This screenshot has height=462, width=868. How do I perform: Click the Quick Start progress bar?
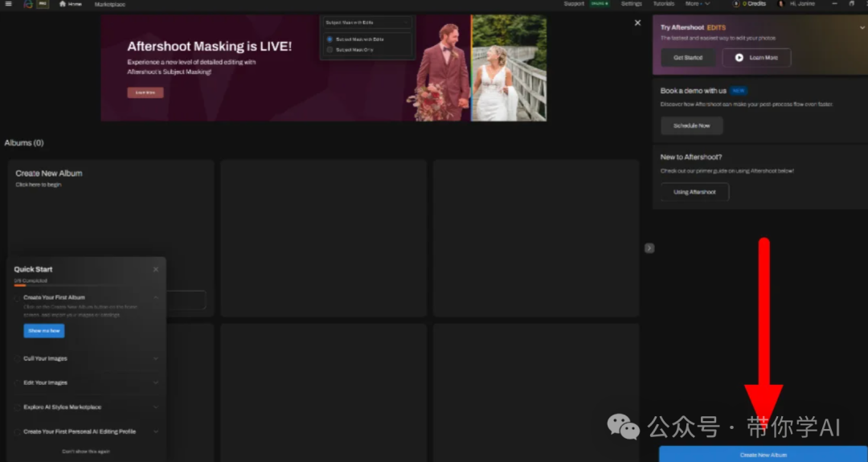coord(86,285)
